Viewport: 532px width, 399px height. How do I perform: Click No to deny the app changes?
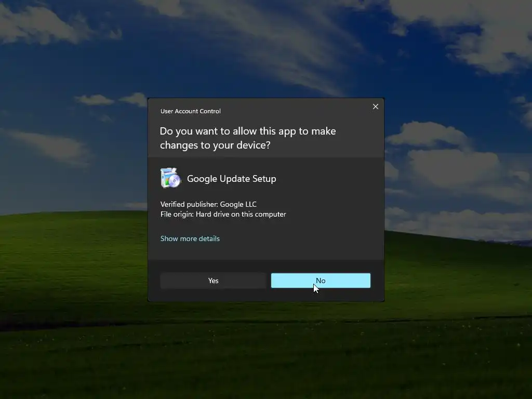click(321, 281)
